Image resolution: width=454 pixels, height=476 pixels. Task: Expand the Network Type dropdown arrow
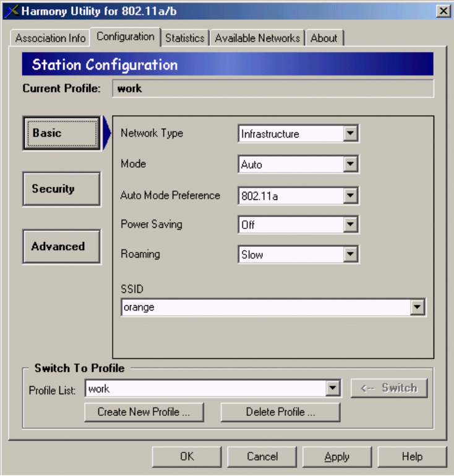tap(350, 133)
